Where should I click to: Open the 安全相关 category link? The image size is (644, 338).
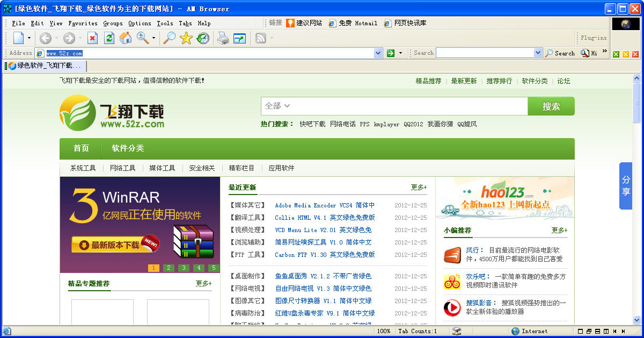click(202, 168)
